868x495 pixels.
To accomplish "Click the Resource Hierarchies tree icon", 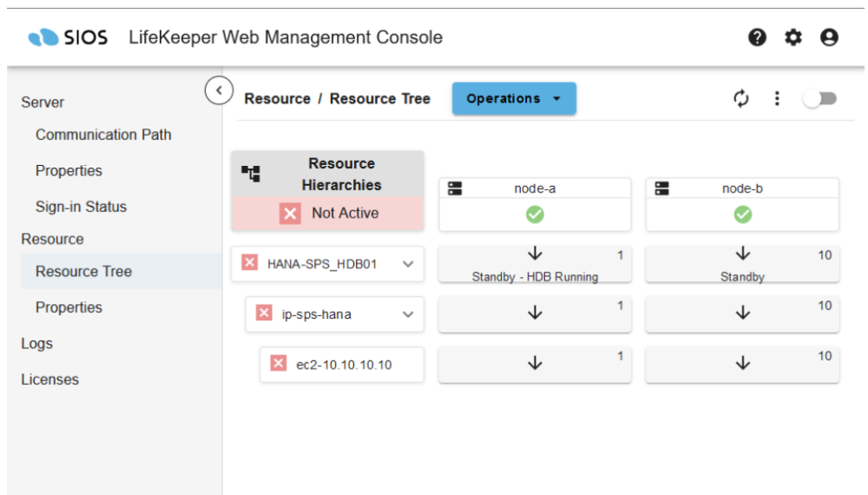I will (x=251, y=174).
